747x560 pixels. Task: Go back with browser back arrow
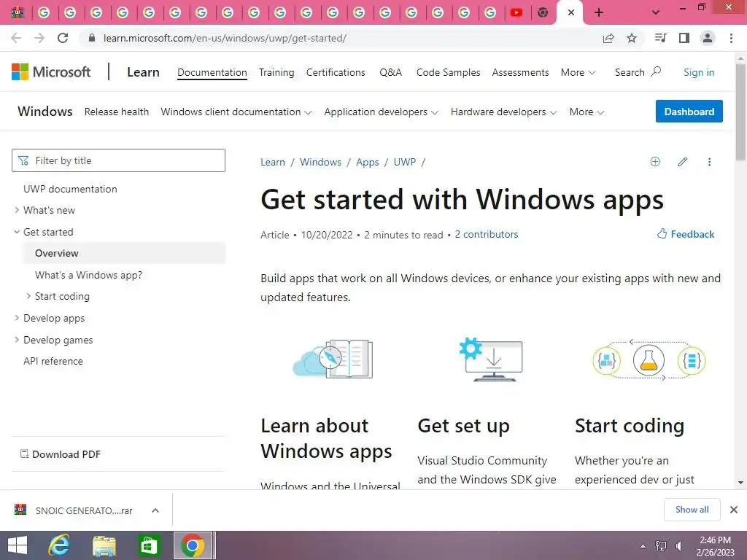16,38
